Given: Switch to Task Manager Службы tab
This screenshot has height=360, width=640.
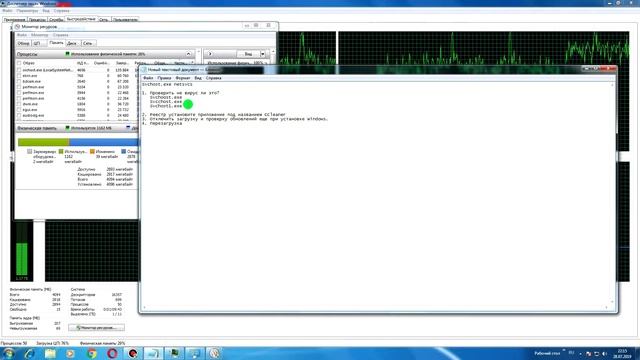Looking at the screenshot, I should pyautogui.click(x=56, y=19).
